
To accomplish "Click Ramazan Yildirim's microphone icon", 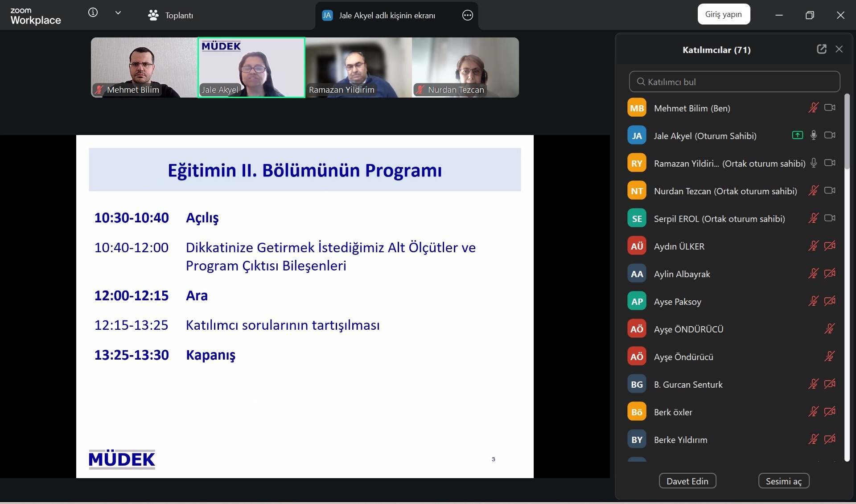I will pyautogui.click(x=813, y=163).
